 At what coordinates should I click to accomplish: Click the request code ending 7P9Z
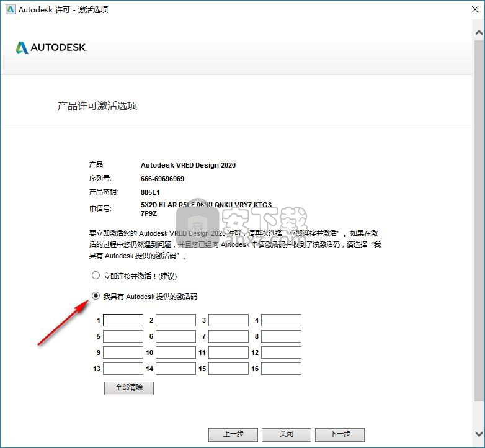[x=206, y=209]
